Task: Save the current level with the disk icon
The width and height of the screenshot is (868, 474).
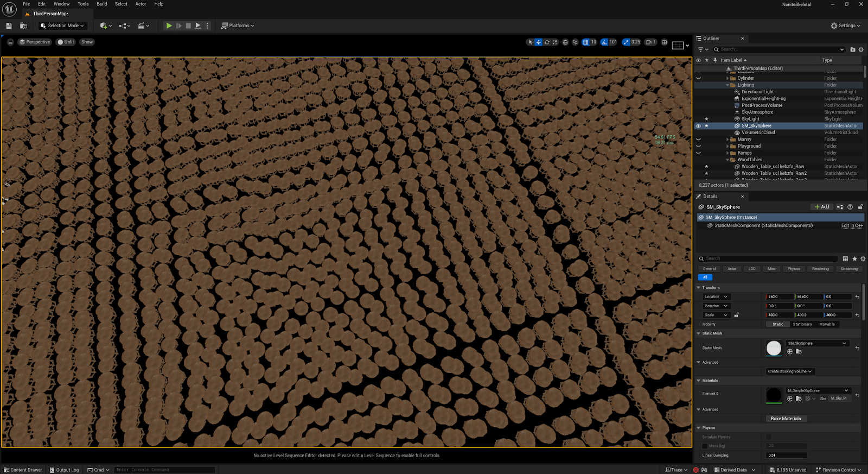Action: pos(9,26)
